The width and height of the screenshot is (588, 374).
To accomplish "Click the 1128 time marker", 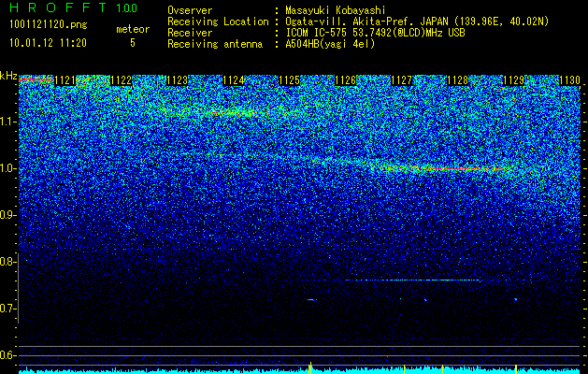I will [x=457, y=80].
